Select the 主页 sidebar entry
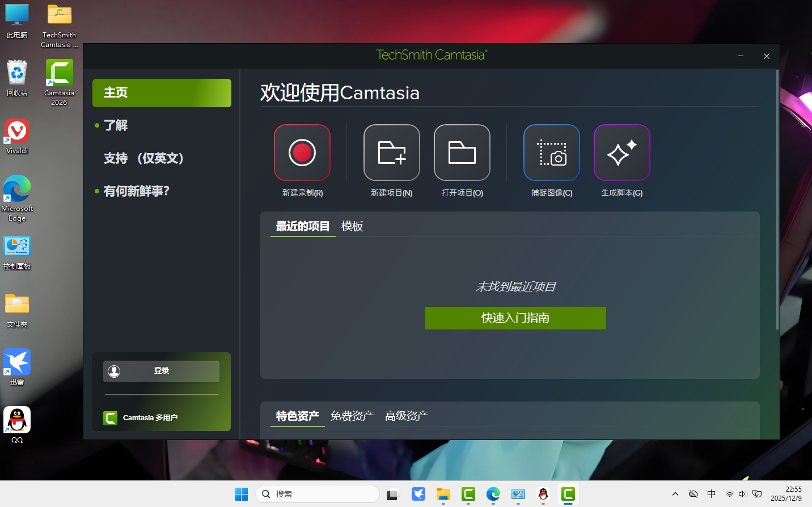Image resolution: width=812 pixels, height=507 pixels. [x=162, y=93]
